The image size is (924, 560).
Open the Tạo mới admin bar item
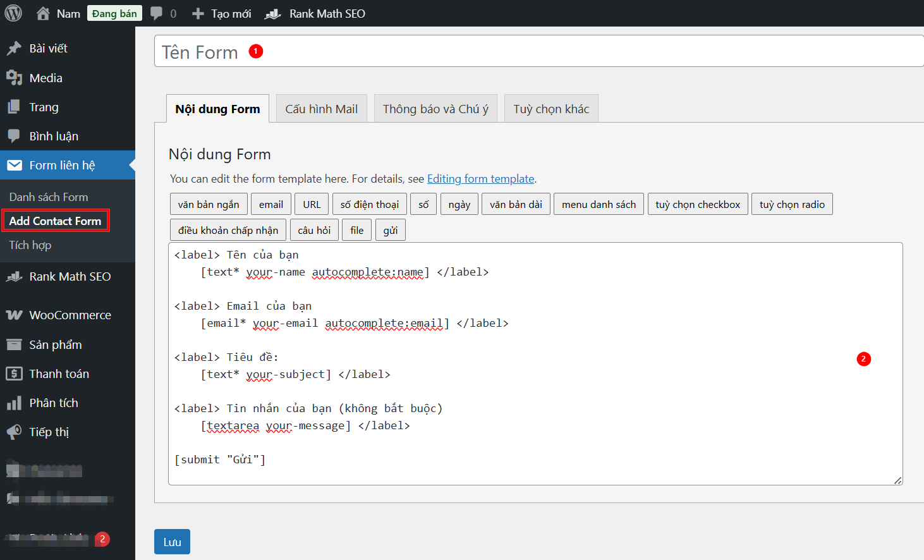[221, 13]
